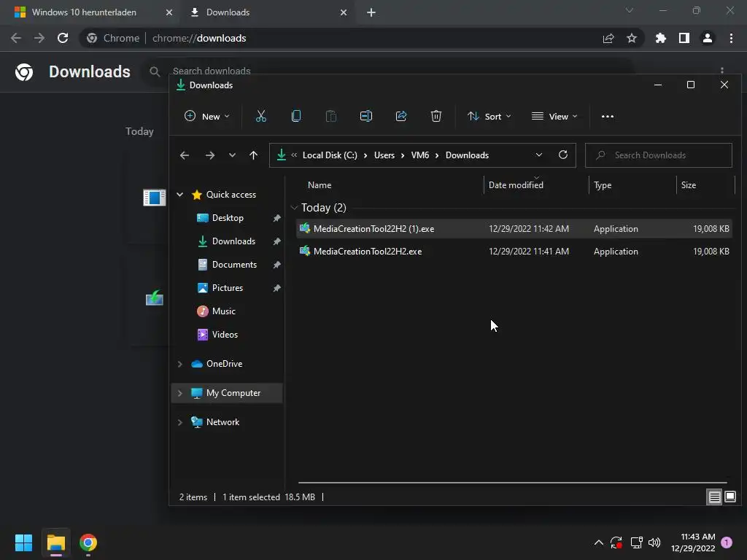Viewport: 747px width, 560px height.
Task: Select the Downloads Chrome tab
Action: 267,12
